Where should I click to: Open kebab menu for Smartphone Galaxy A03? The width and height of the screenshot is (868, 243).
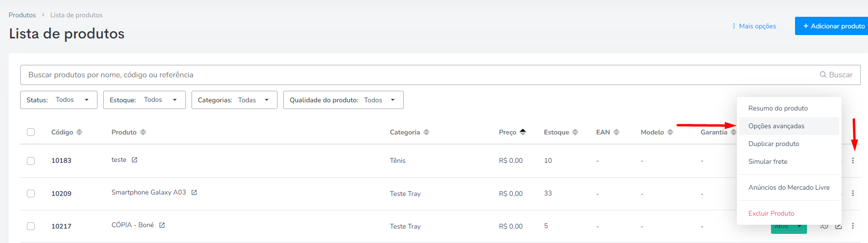point(853,193)
